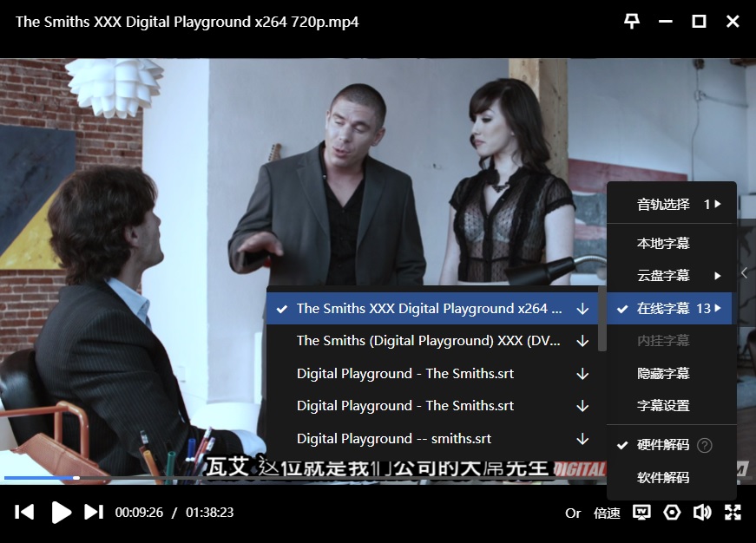Skip to the next video
The height and width of the screenshot is (543, 756).
pos(93,512)
